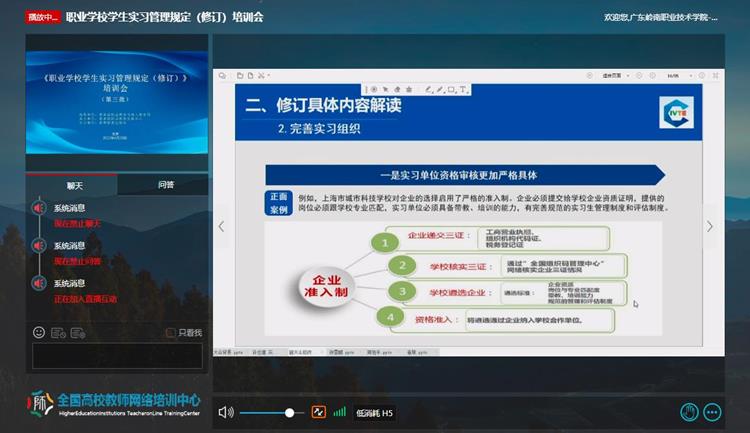
Task: Mute the speaker volume icon
Action: pos(226,412)
